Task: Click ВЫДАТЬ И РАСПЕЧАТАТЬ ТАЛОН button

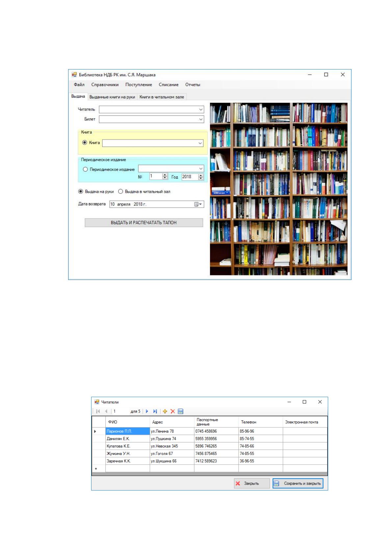Action: 144,223
